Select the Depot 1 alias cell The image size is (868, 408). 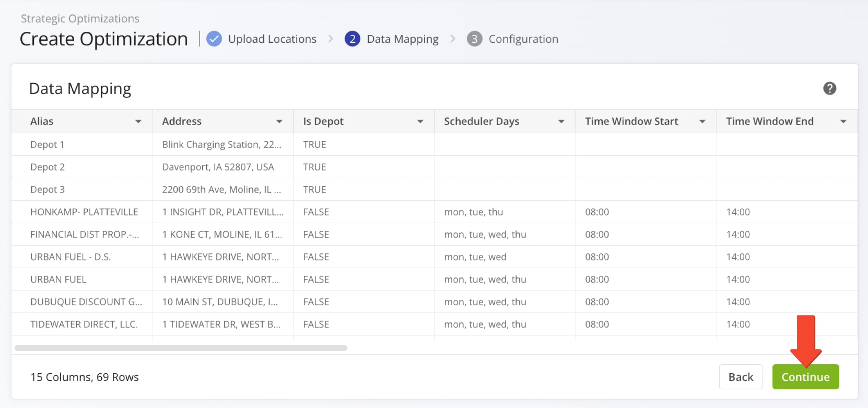tap(47, 145)
